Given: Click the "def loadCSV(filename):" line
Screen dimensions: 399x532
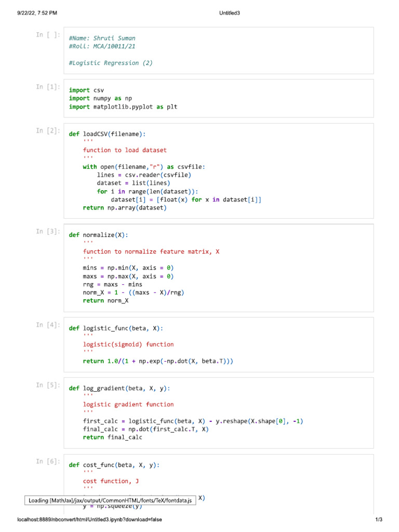Looking at the screenshot, I should (107, 134).
